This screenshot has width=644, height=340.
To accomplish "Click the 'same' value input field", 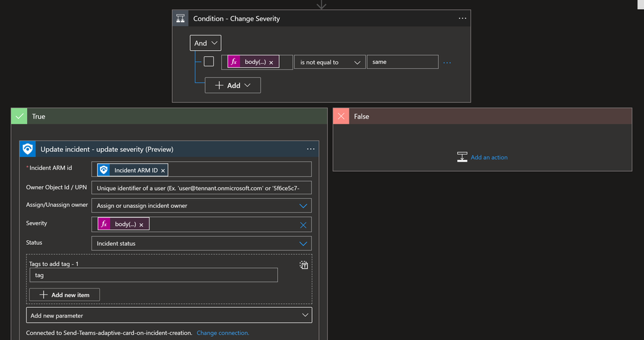I will (402, 62).
